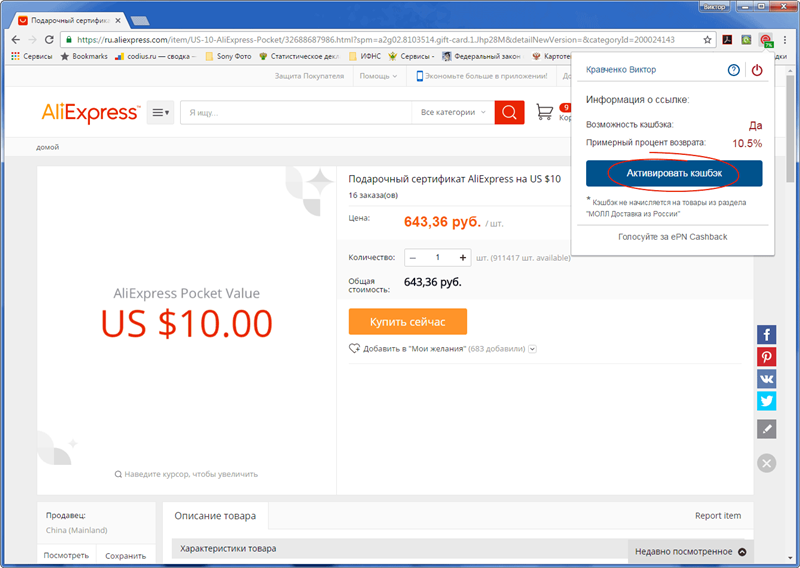Open the "Все категории" dropdown
Image resolution: width=800 pixels, height=568 pixels.
pos(453,113)
